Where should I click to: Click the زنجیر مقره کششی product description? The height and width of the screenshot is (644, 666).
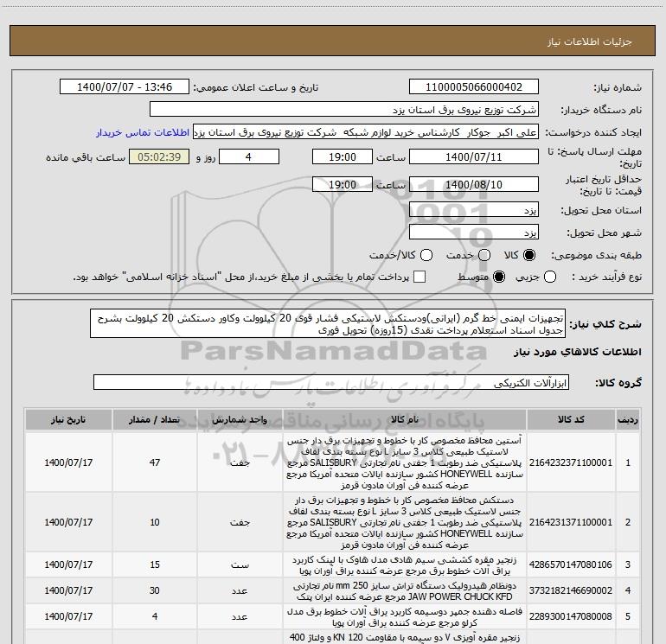coord(405,565)
